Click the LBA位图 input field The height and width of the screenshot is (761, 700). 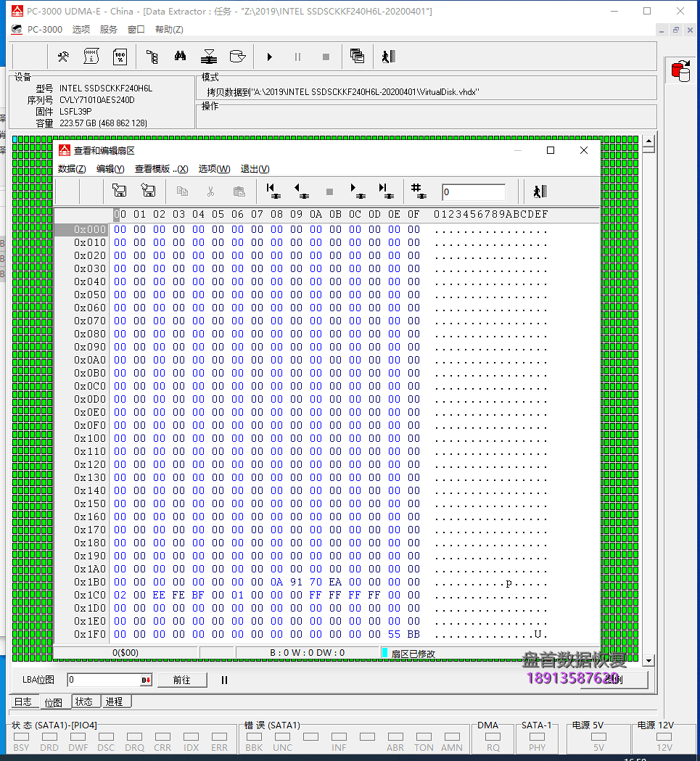pyautogui.click(x=104, y=680)
